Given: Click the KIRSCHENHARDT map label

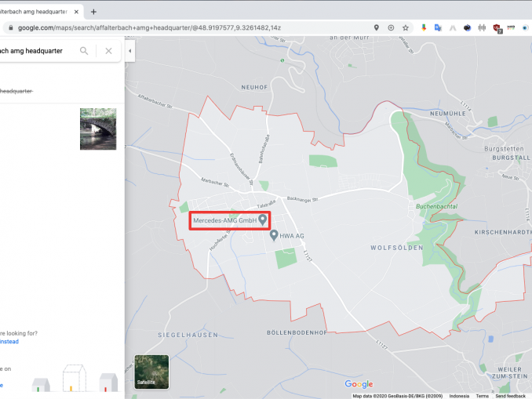Looking at the screenshot, I should pyautogui.click(x=503, y=232).
